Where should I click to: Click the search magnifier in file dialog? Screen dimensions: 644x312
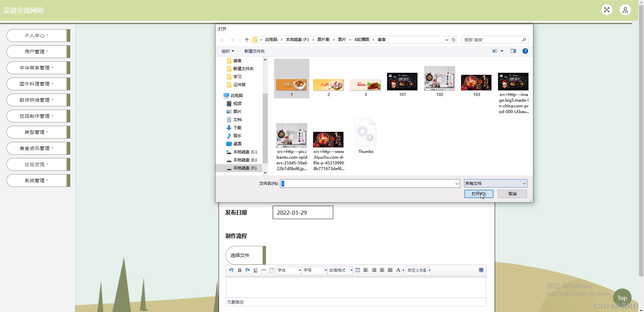(x=524, y=40)
